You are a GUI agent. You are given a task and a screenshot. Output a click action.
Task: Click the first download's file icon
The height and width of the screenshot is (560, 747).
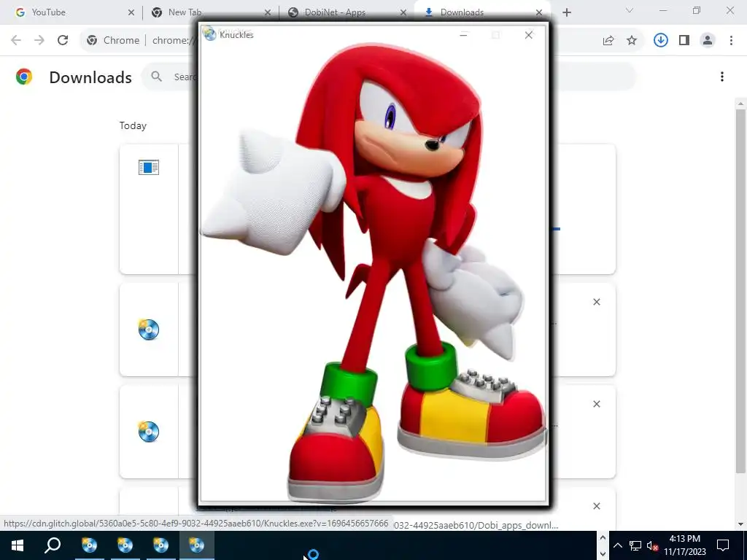click(149, 168)
